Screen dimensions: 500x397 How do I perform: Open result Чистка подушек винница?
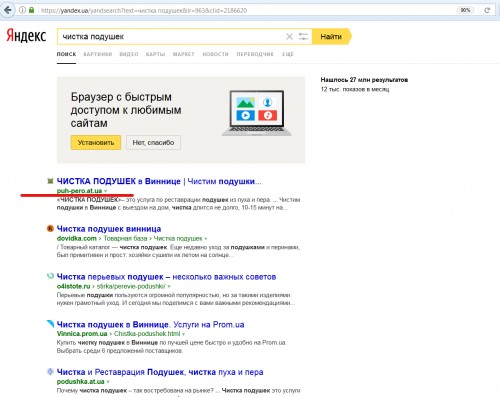[x=109, y=229]
